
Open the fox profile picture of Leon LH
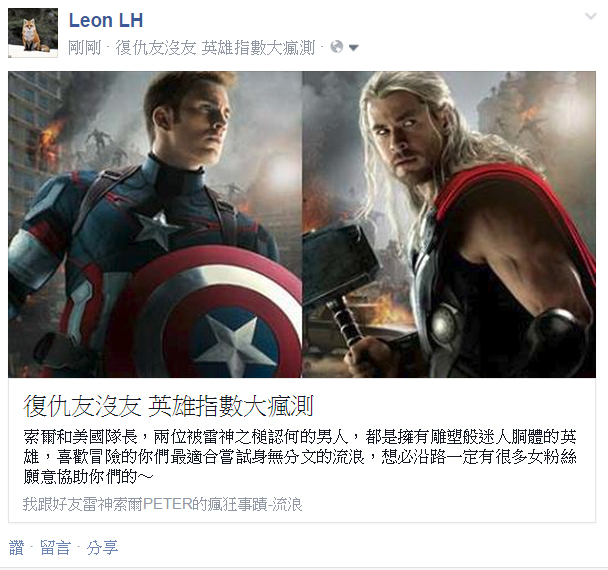coord(33,33)
